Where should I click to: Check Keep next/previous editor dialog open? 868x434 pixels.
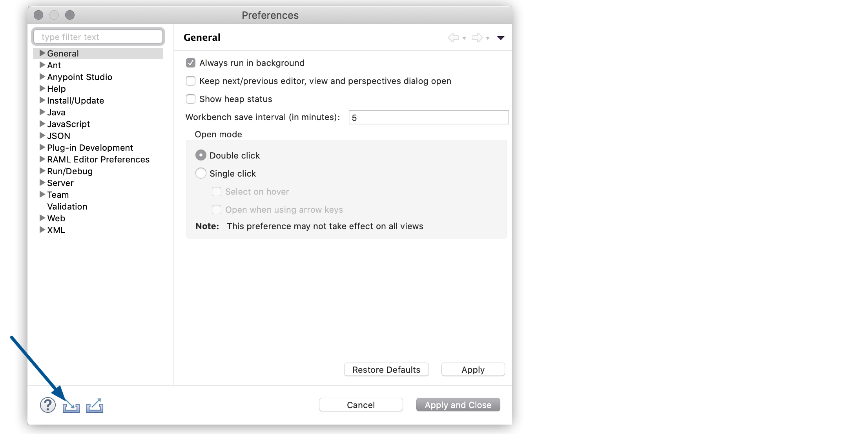click(191, 81)
